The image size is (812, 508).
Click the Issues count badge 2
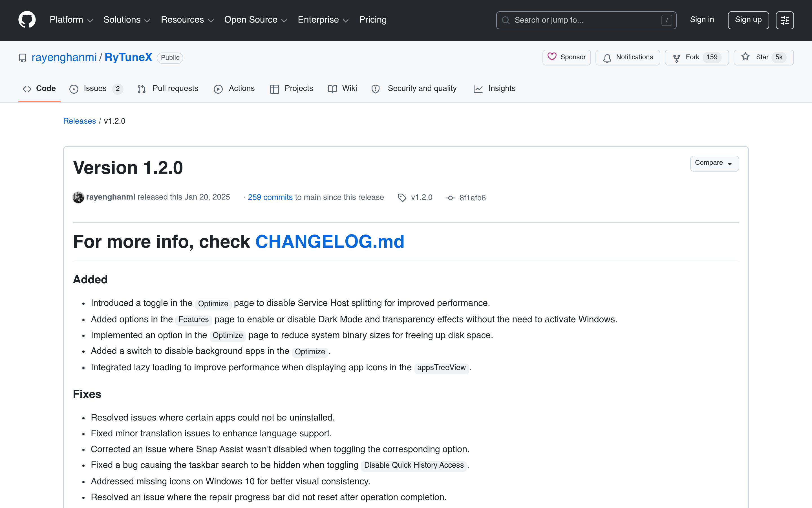click(118, 89)
